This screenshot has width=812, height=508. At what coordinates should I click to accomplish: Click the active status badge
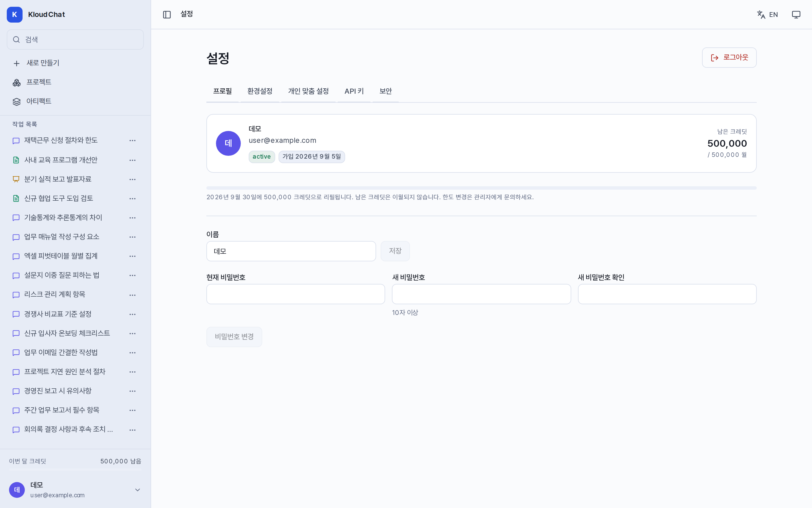point(262,157)
